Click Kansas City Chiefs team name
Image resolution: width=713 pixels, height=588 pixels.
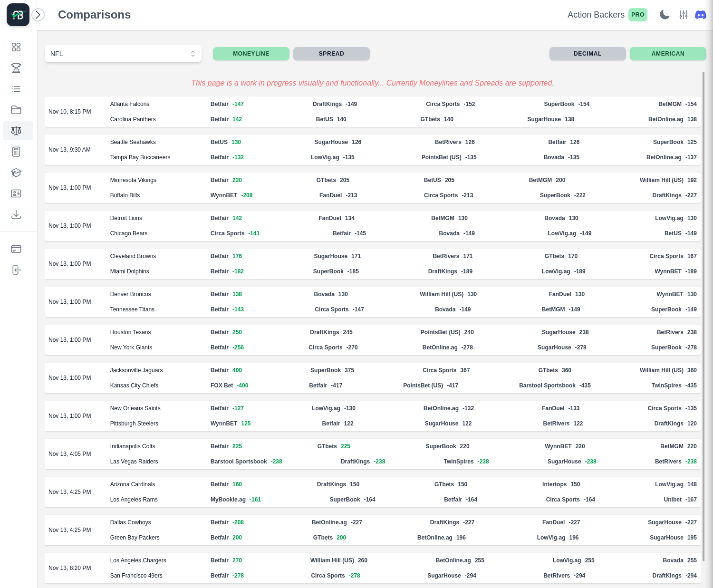click(x=134, y=386)
